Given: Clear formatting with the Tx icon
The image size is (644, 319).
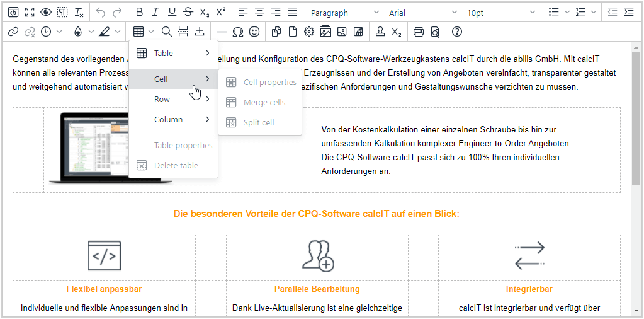Looking at the screenshot, I should tap(79, 13).
